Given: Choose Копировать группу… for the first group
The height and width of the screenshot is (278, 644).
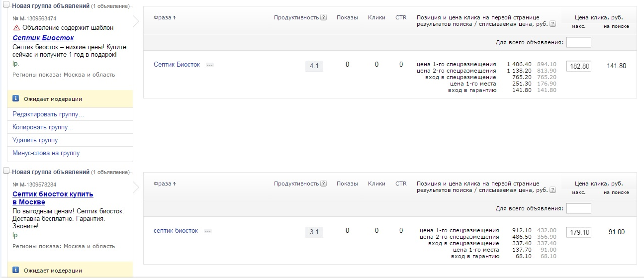Looking at the screenshot, I should point(43,127).
